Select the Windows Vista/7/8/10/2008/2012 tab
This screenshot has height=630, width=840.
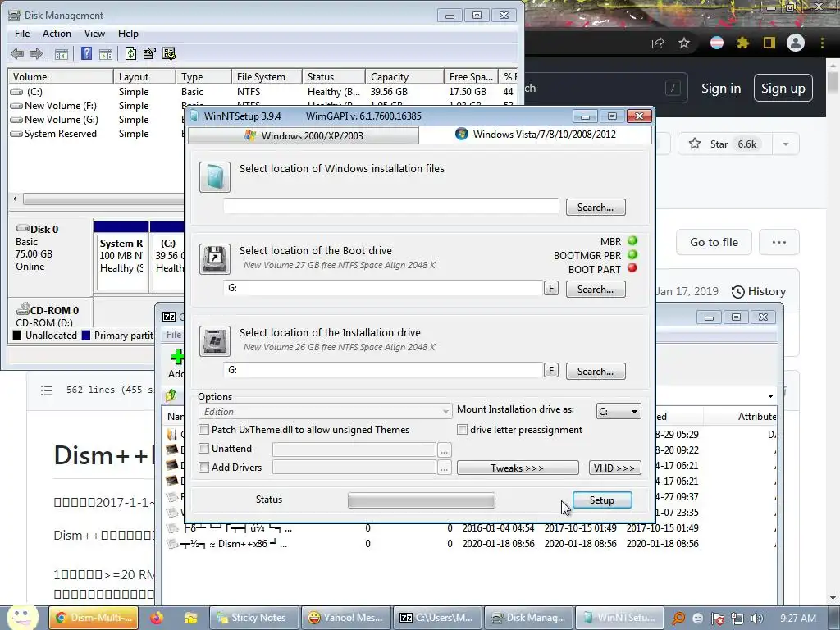click(x=535, y=134)
